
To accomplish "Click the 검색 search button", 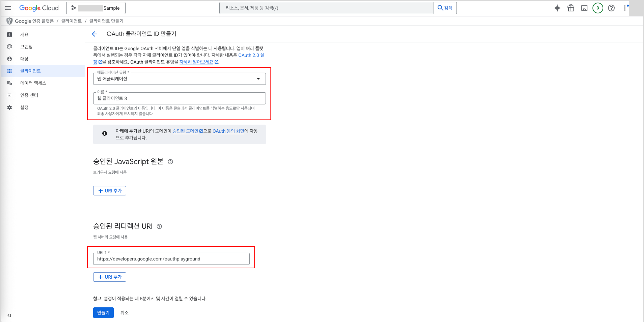I will [x=445, y=8].
